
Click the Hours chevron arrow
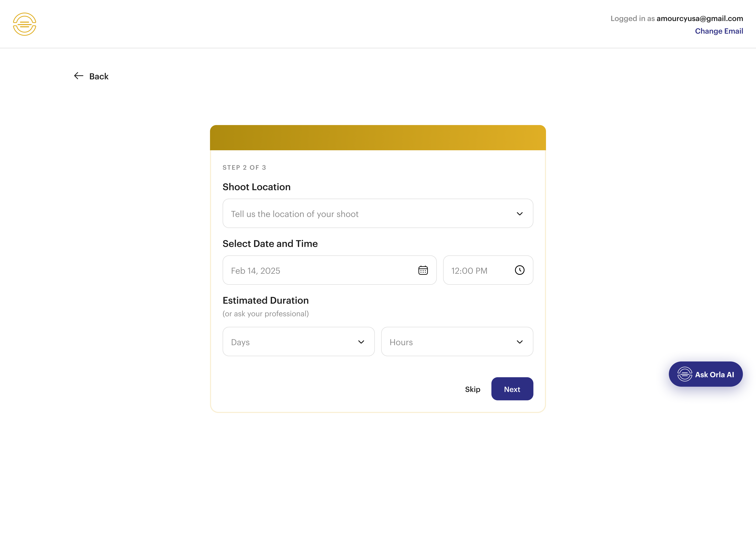tap(520, 342)
